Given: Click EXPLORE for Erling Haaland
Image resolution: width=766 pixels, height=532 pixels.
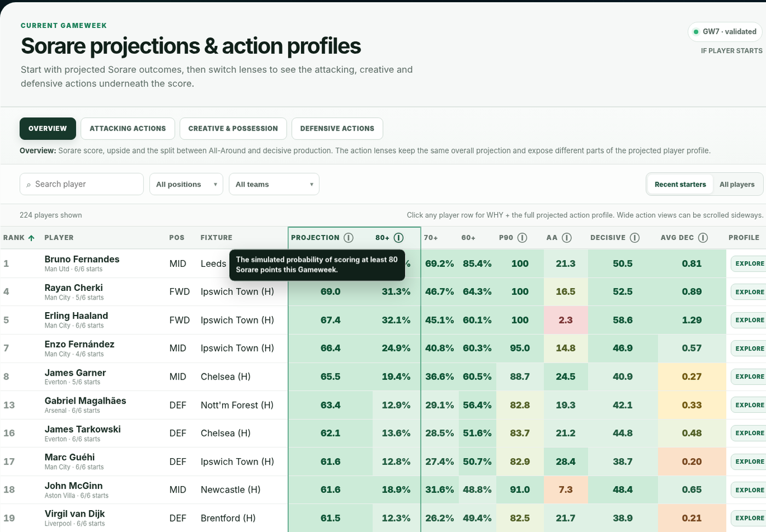Looking at the screenshot, I should tap(749, 320).
